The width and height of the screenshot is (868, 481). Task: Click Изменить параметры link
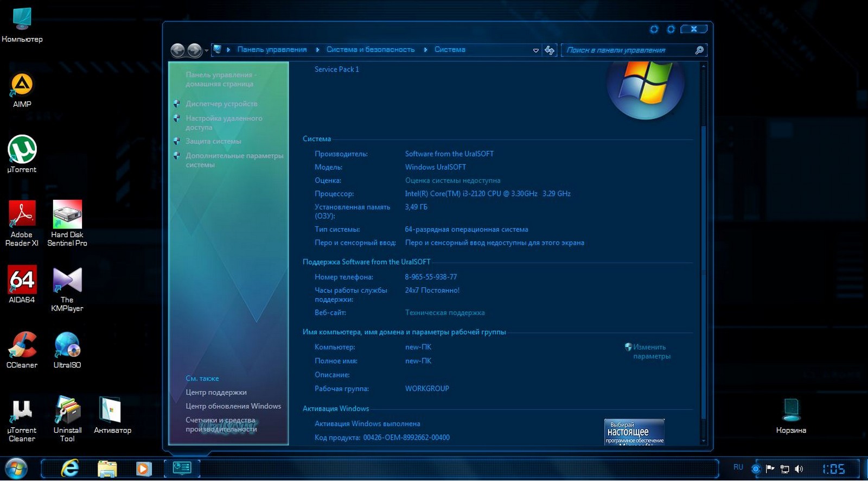click(652, 351)
